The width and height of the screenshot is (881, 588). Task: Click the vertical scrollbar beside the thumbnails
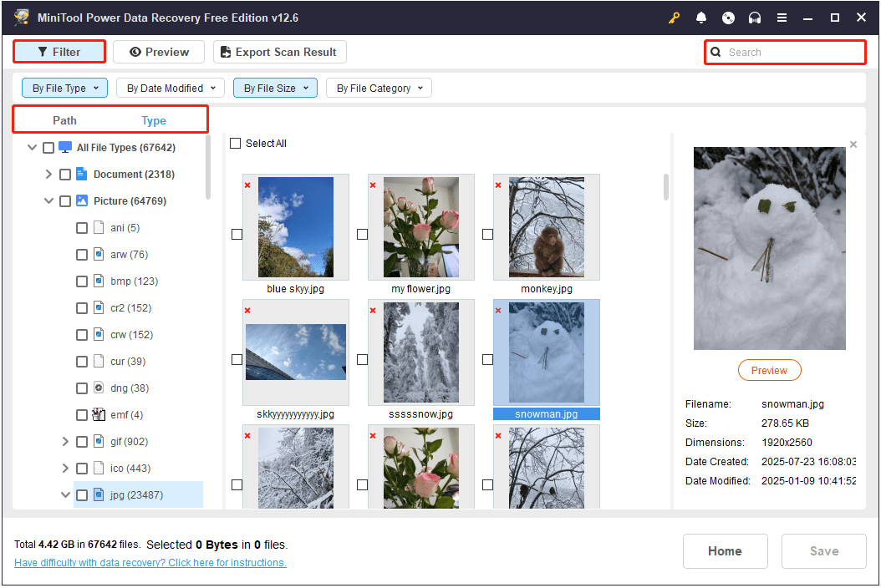[665, 188]
